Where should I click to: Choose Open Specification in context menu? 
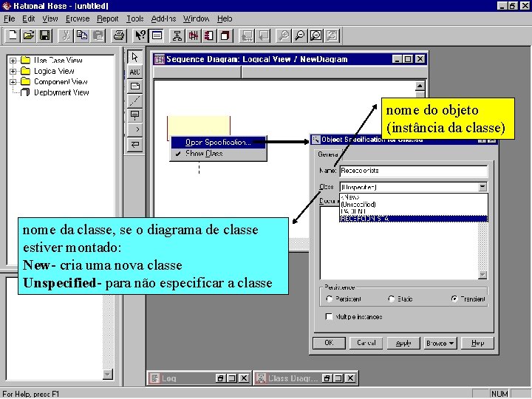click(219, 142)
